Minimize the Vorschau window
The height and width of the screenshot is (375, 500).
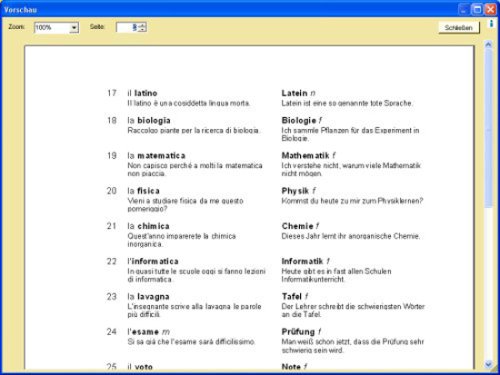point(464,9)
